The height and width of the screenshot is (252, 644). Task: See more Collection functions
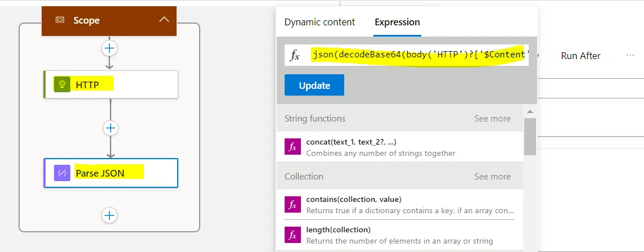[492, 177]
